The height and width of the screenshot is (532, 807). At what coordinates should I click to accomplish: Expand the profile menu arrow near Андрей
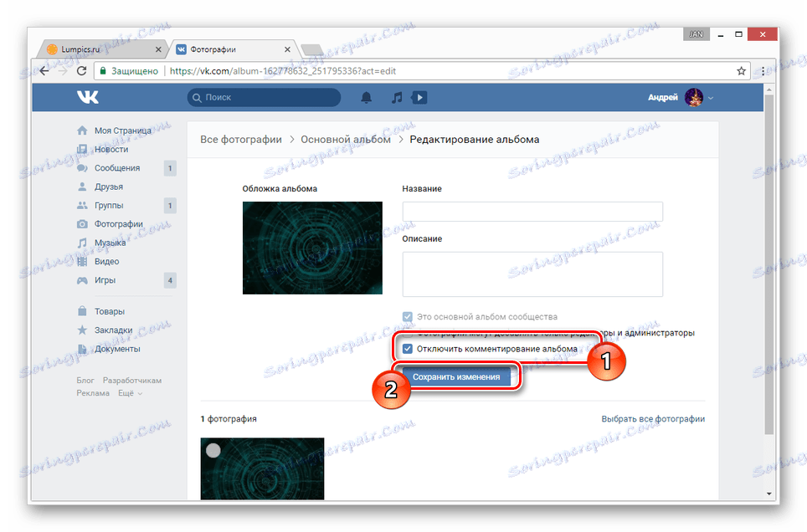coord(711,98)
